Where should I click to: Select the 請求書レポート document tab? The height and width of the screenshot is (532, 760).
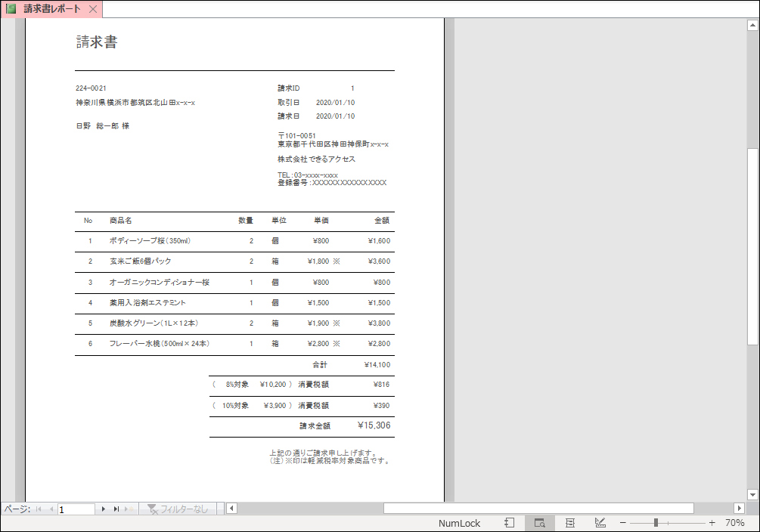[52, 9]
